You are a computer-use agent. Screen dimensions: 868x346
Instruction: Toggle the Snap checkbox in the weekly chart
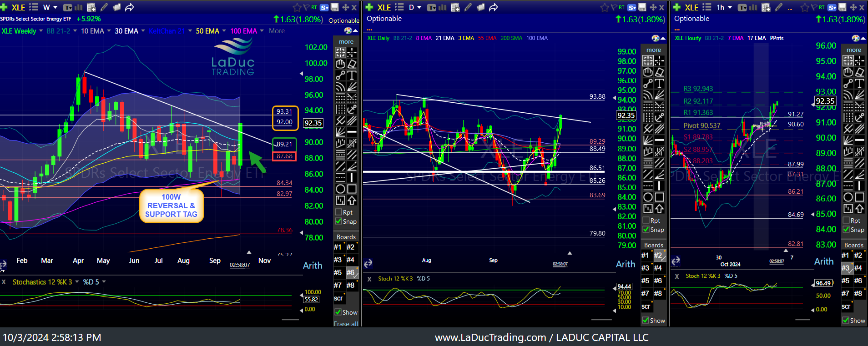pos(338,221)
